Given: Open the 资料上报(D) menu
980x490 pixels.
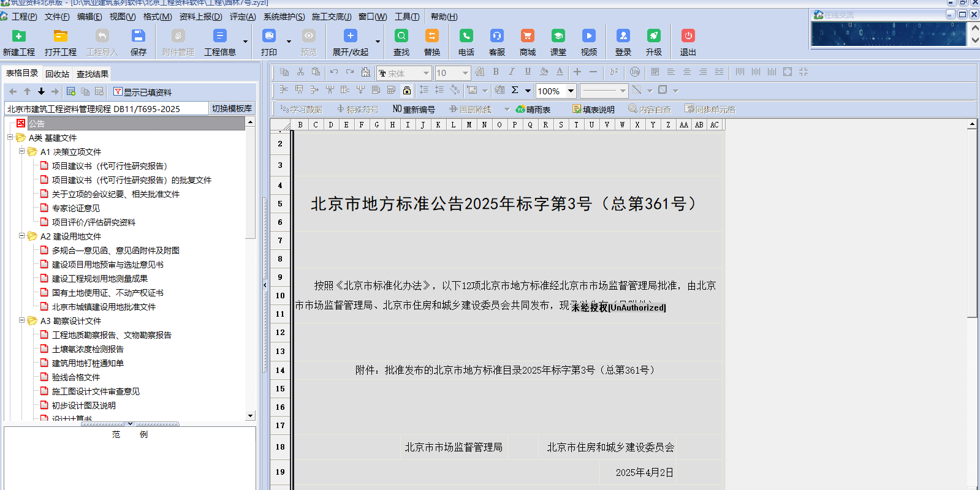Looking at the screenshot, I should click(x=200, y=17).
